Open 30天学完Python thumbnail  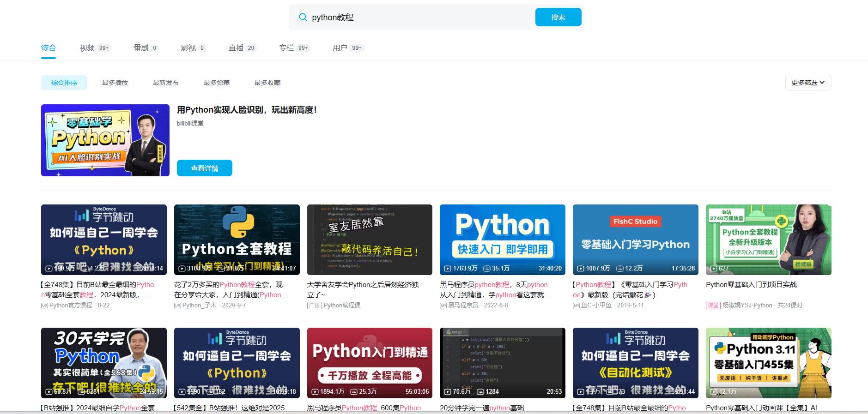[104, 363]
